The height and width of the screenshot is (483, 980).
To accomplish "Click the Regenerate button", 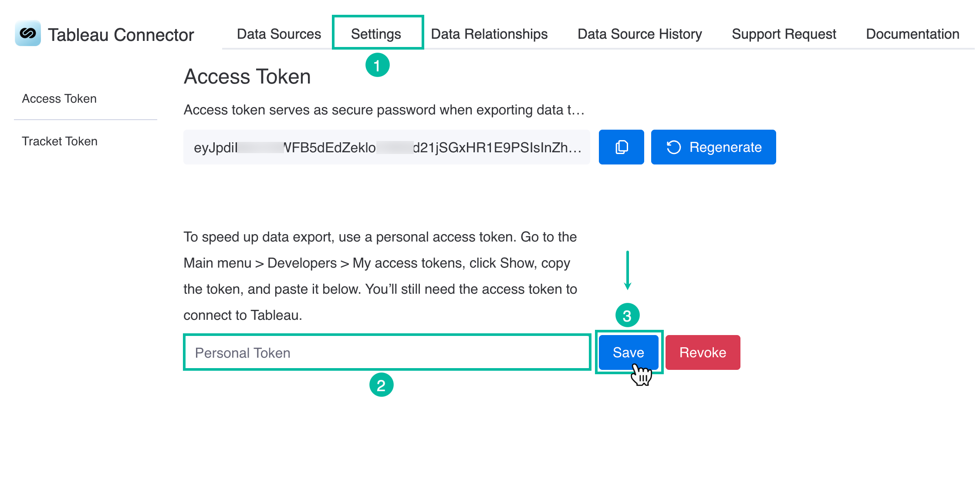I will pyautogui.click(x=713, y=147).
